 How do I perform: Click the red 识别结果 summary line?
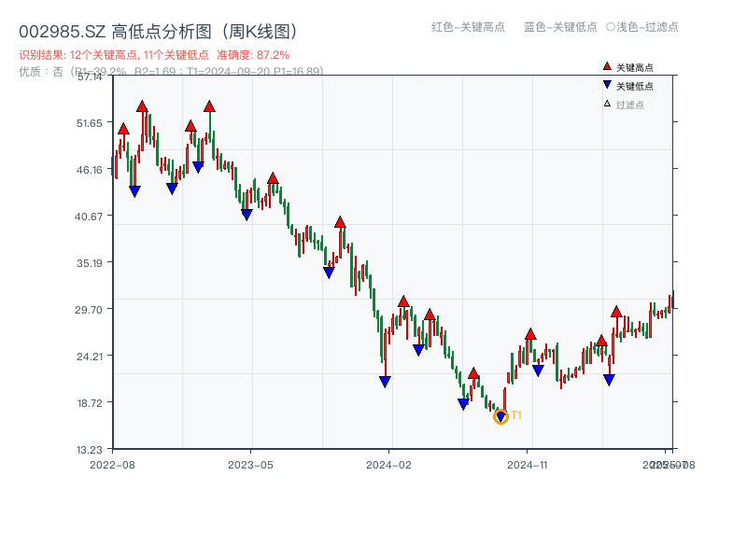(x=154, y=55)
